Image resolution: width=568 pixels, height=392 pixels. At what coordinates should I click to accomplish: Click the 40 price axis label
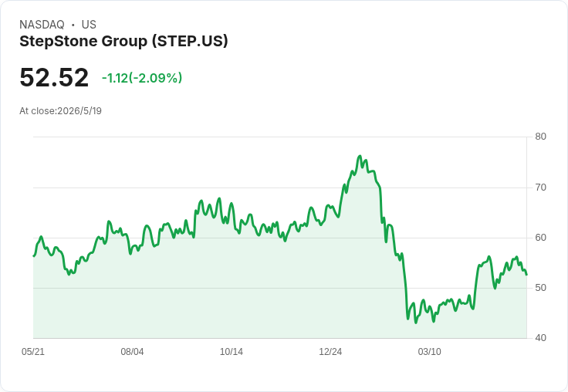(x=540, y=338)
